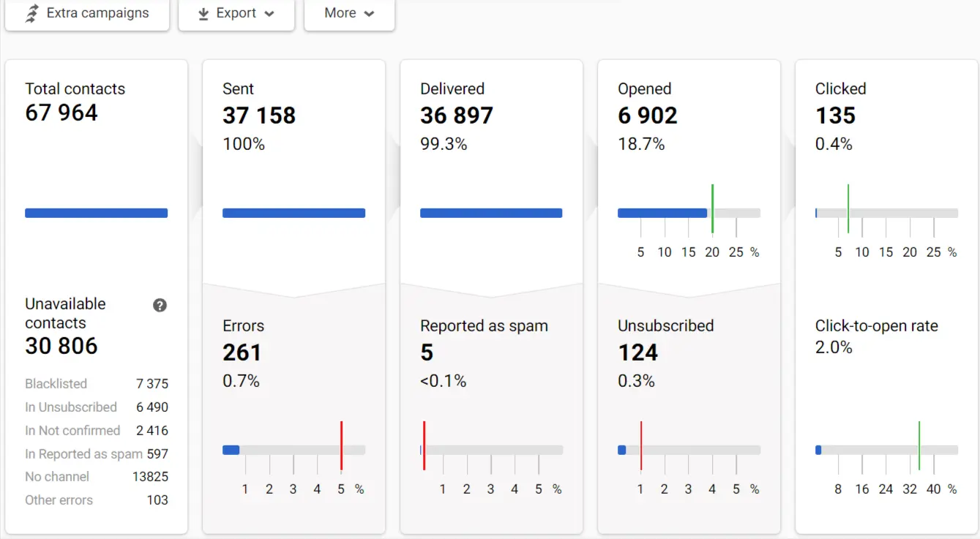Click the Errors rate bar
Viewport: 980px width, 539px height.
293,450
